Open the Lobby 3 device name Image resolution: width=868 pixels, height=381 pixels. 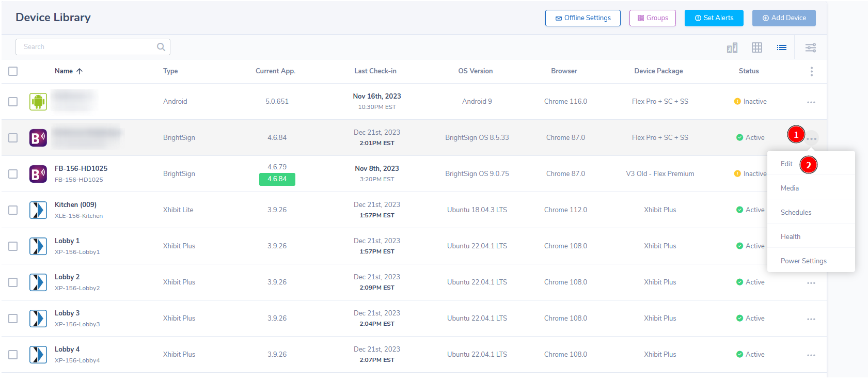[x=67, y=313]
